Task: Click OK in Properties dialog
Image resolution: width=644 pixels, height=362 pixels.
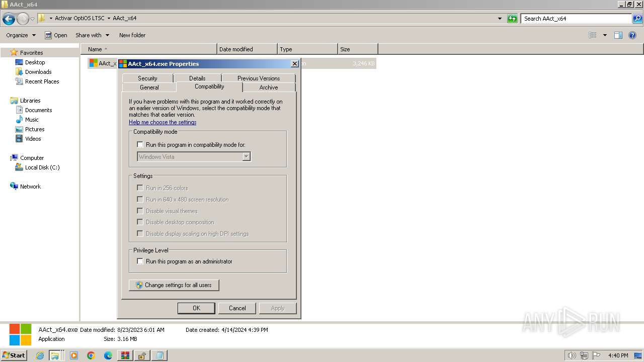Action: [x=196, y=308]
